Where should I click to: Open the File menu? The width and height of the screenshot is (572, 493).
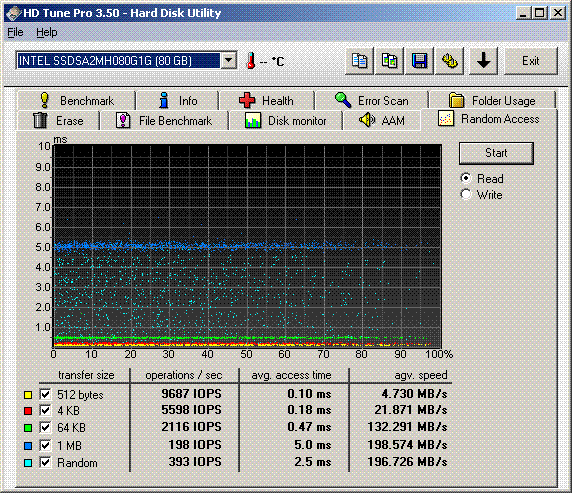click(x=15, y=32)
